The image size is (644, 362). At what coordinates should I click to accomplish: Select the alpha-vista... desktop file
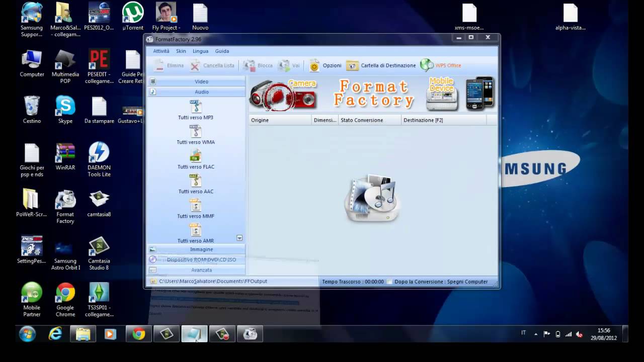coord(571,17)
